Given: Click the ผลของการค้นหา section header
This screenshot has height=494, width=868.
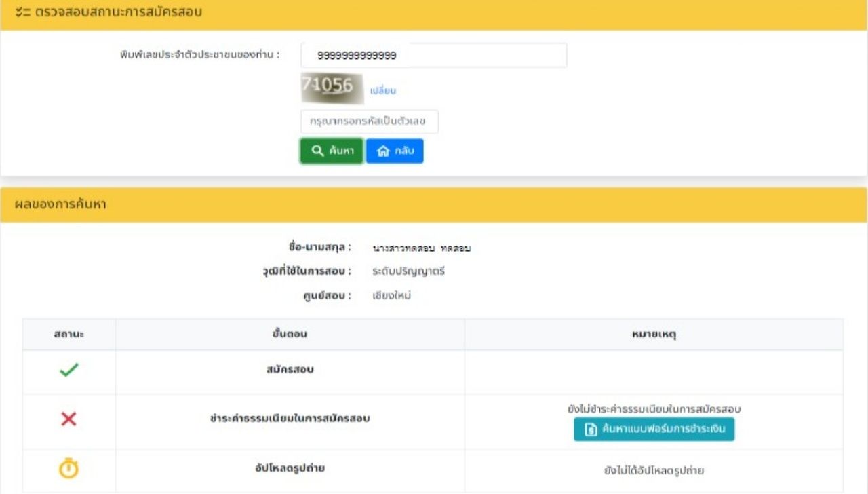Looking at the screenshot, I should pyautogui.click(x=60, y=205).
